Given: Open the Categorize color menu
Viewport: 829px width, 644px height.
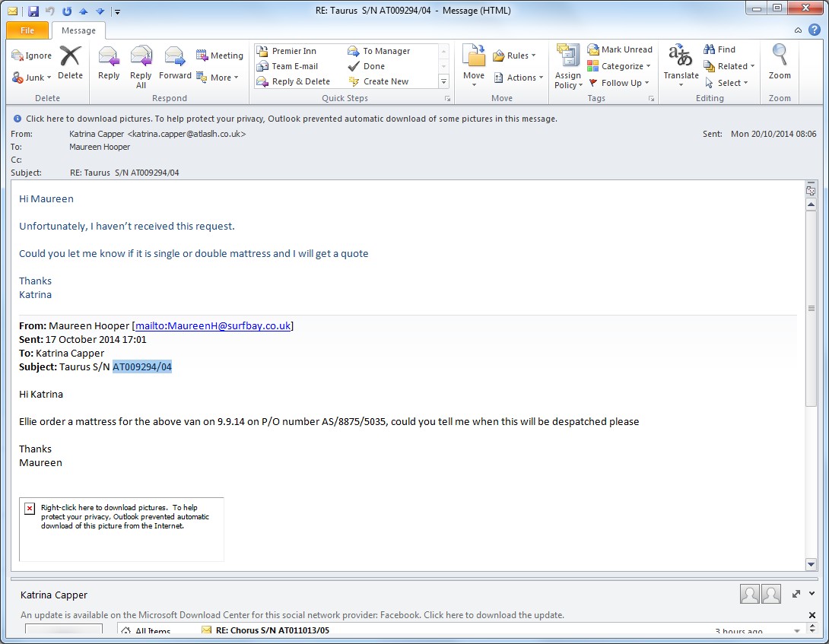Looking at the screenshot, I should [x=618, y=66].
